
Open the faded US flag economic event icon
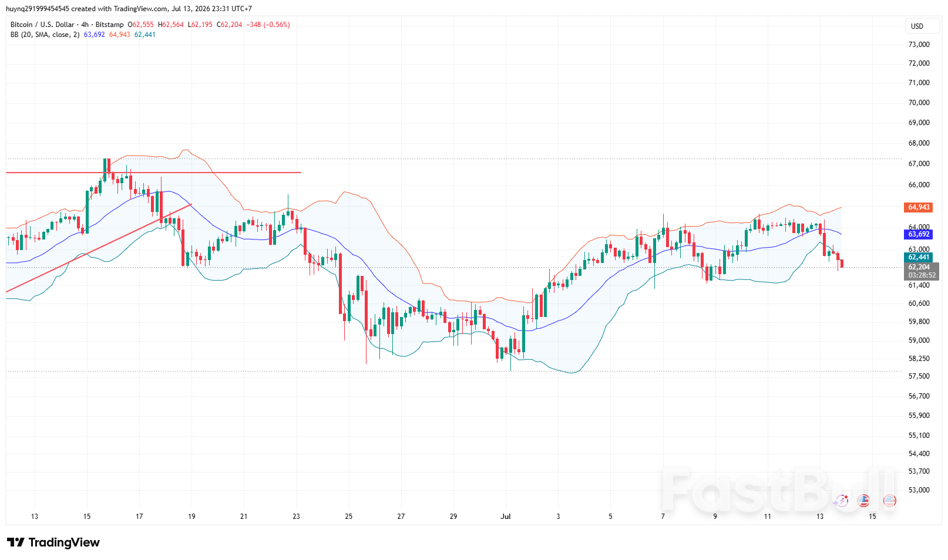pyautogui.click(x=889, y=501)
